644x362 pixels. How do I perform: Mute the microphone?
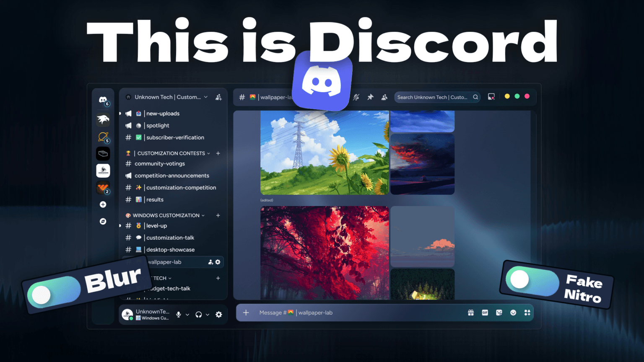click(x=179, y=315)
